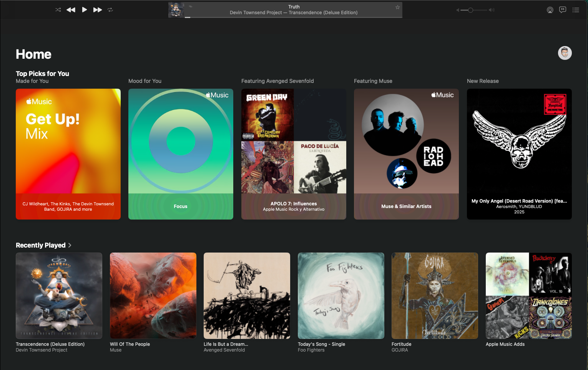
Task: Open Transcendence (Deluxe Edition) album cover
Action: click(59, 296)
